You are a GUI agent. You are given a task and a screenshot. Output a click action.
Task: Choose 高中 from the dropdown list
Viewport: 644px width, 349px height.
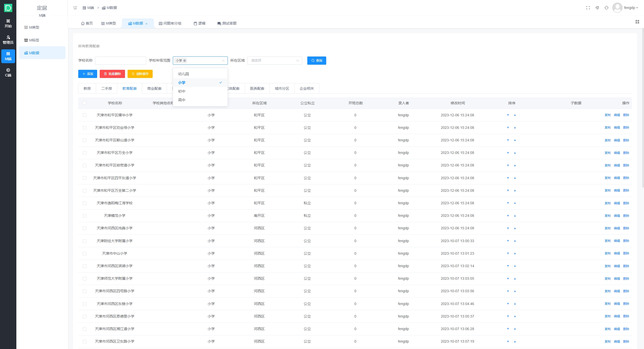[200, 100]
